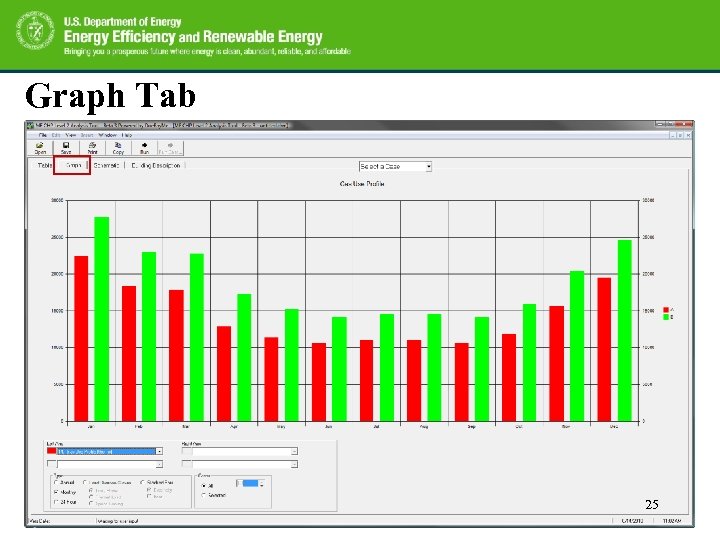Viewport: 720px width, 540px height.
Task: Open the Edit menu
Action: coord(56,135)
